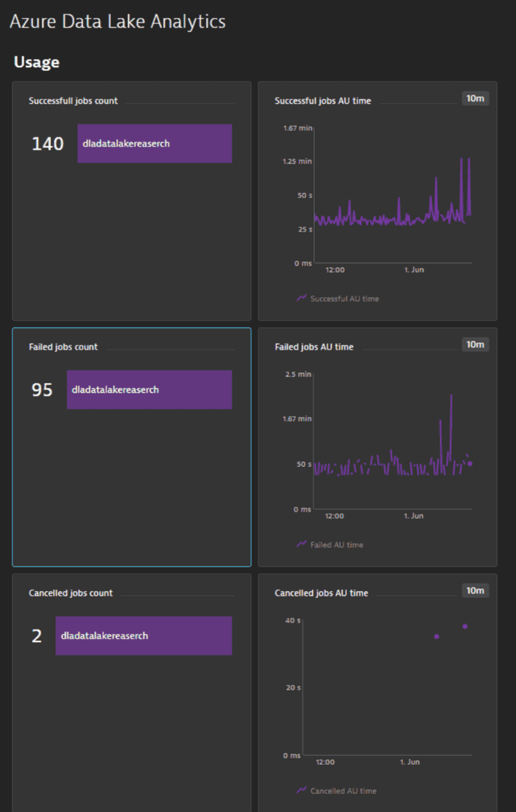
Task: Click the purple dladatalakereaserch bar under Failed jobs count
Action: (x=148, y=389)
